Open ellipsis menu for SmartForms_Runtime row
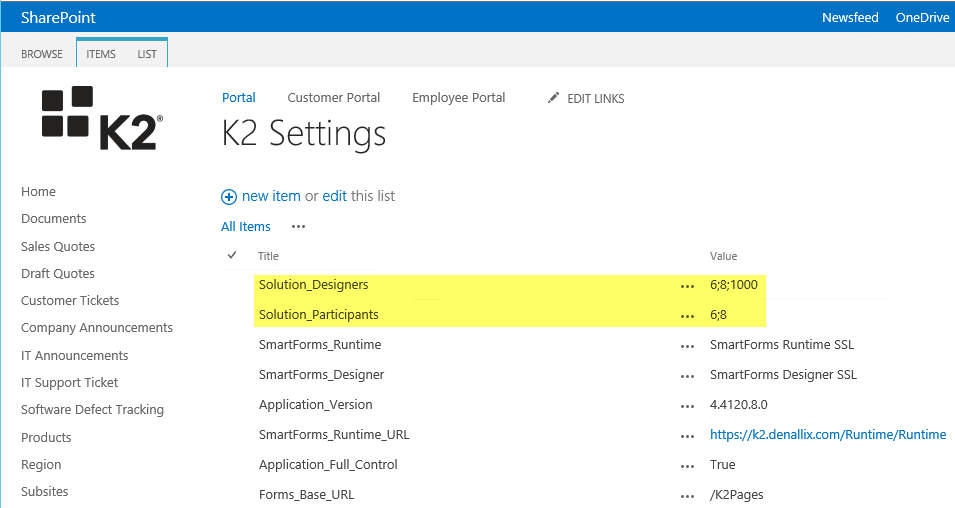Screen dimensions: 955x508 pos(687,347)
